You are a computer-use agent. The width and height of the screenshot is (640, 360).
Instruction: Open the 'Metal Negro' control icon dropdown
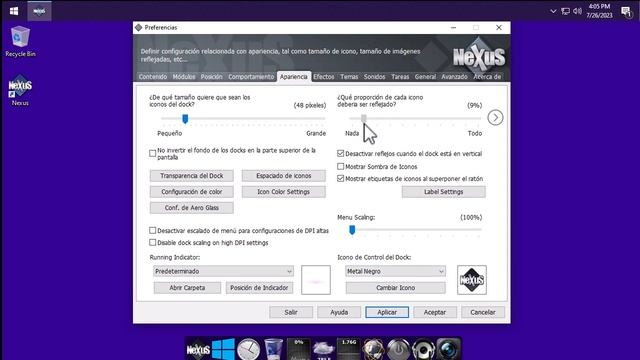pos(395,271)
